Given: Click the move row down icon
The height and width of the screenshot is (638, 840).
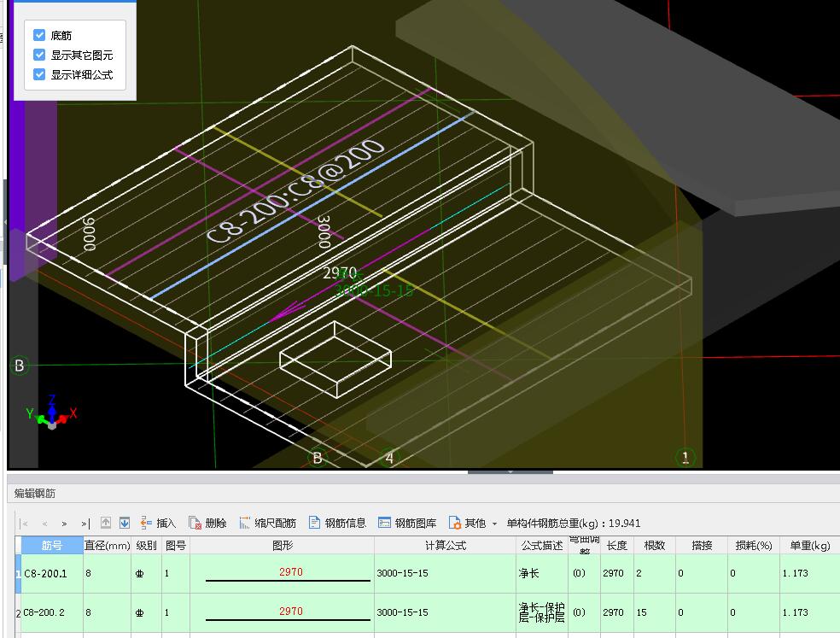Looking at the screenshot, I should (x=125, y=523).
